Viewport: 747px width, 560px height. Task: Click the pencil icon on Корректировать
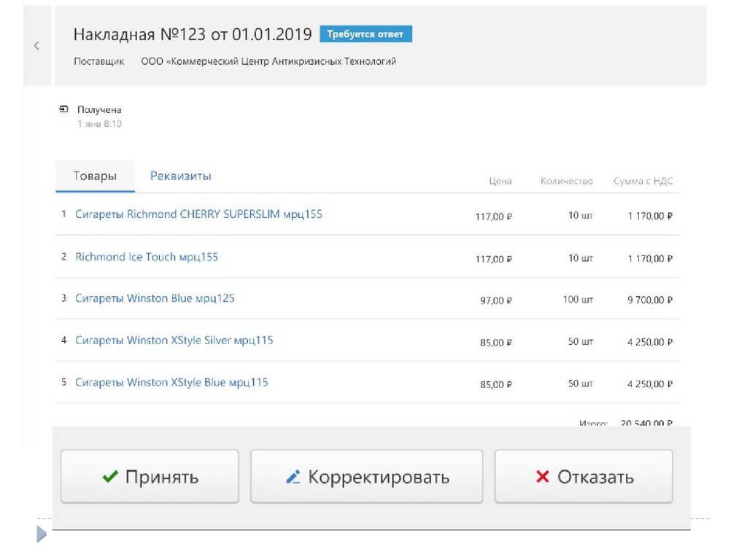(x=293, y=478)
